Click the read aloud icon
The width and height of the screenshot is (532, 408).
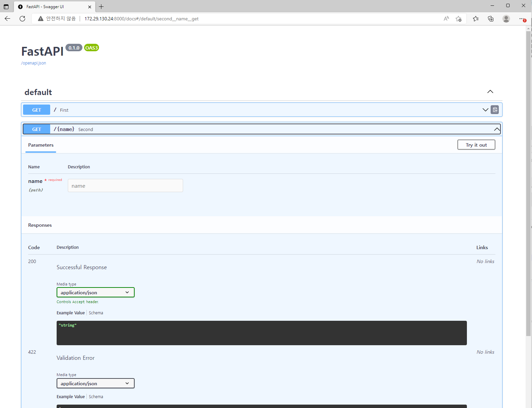[x=446, y=19]
